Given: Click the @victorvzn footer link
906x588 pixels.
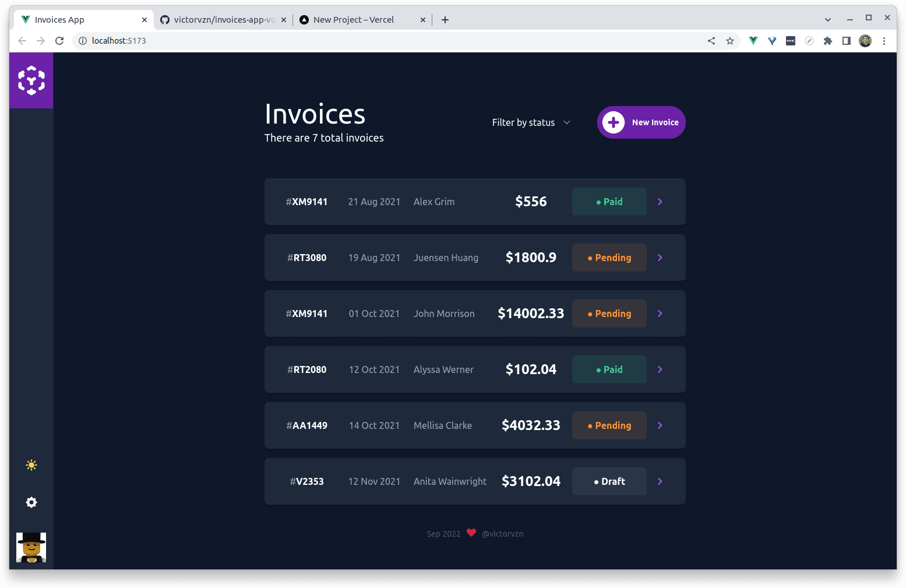Looking at the screenshot, I should (x=502, y=534).
